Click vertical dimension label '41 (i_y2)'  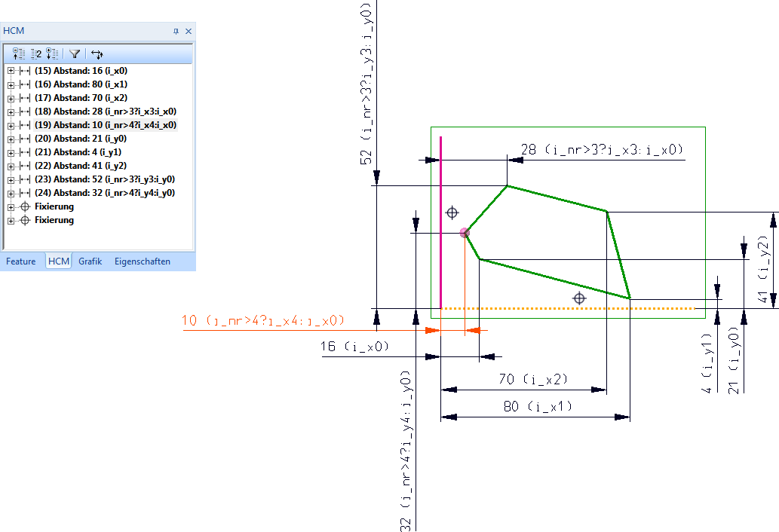[763, 270]
